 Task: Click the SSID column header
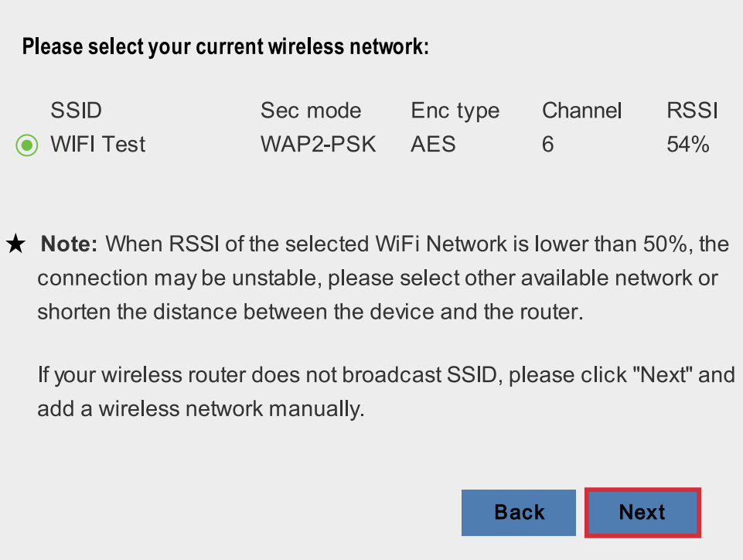tap(77, 111)
